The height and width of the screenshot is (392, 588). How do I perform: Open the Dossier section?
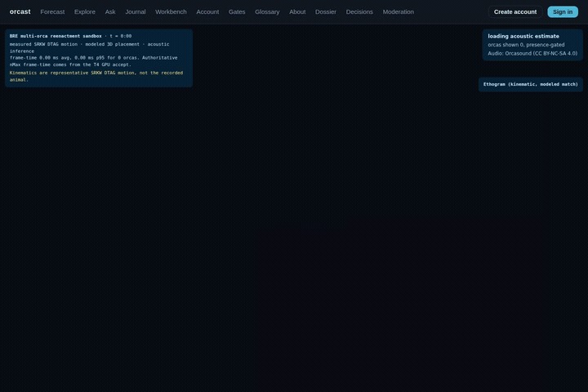pyautogui.click(x=326, y=11)
